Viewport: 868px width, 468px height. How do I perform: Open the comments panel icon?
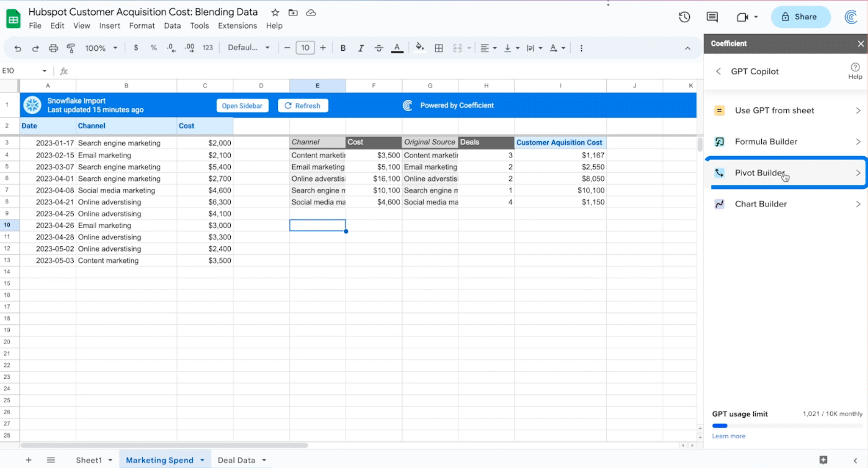pyautogui.click(x=712, y=17)
